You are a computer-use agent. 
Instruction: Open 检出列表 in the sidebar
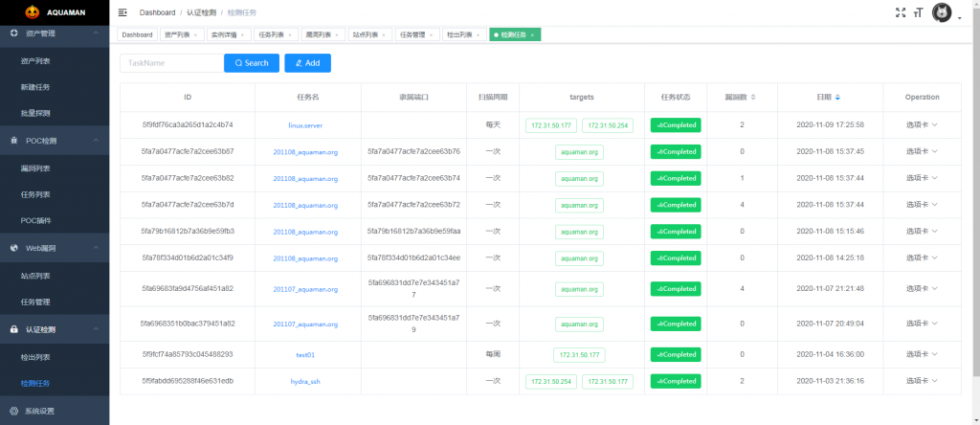click(x=35, y=357)
